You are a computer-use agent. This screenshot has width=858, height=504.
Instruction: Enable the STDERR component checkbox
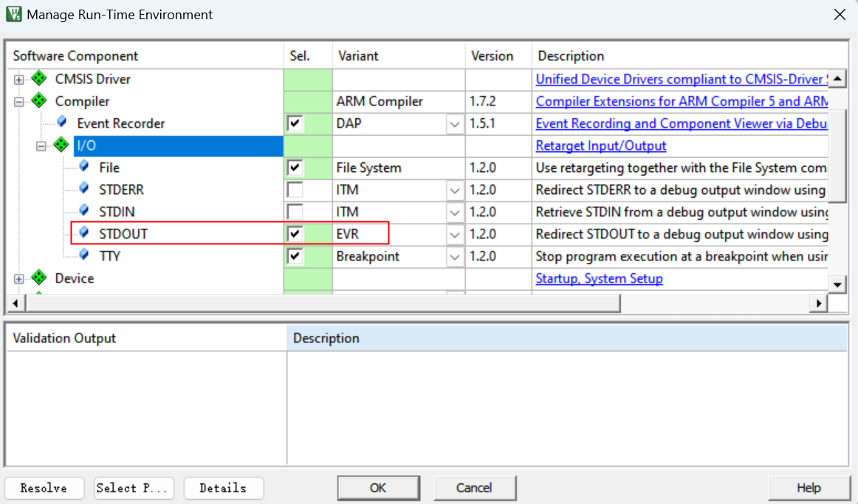click(295, 190)
